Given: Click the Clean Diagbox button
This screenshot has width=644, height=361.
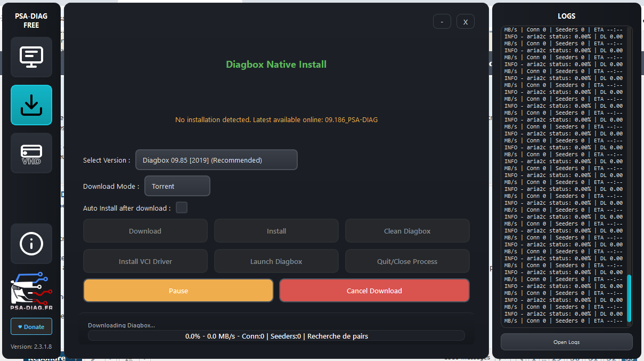Looking at the screenshot, I should [x=407, y=231].
